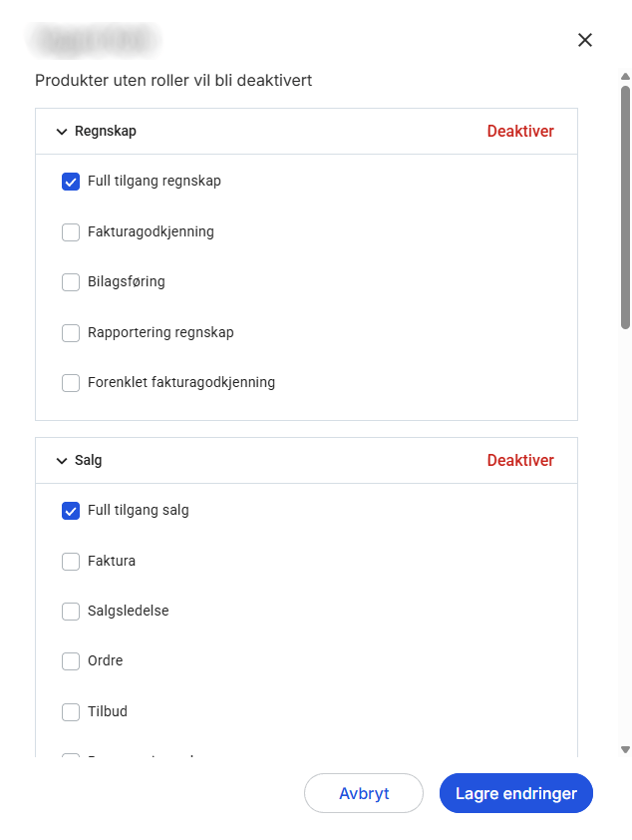Image resolution: width=632 pixels, height=840 pixels.
Task: Close the dialog with the X icon
Action: click(585, 40)
